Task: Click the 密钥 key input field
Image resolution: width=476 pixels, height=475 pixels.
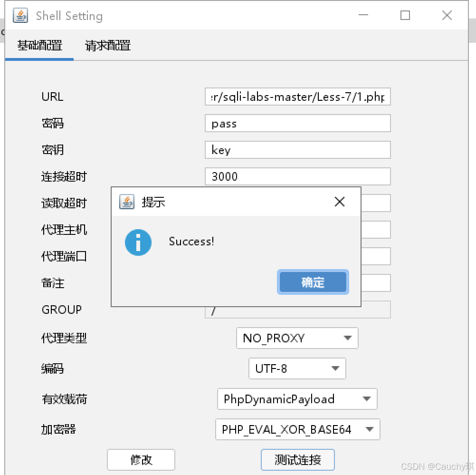Action: pos(297,150)
